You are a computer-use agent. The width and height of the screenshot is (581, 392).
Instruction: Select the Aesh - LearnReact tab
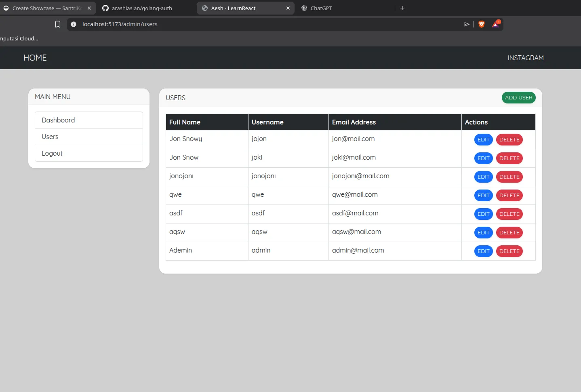(x=245, y=8)
